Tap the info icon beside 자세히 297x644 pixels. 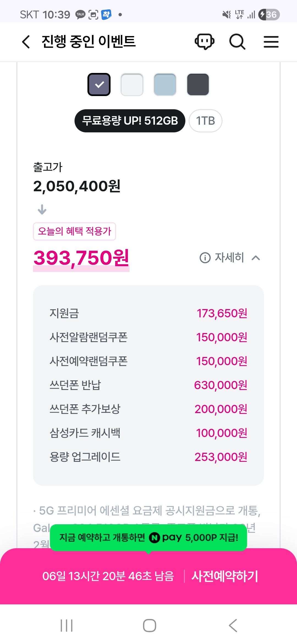pos(205,258)
